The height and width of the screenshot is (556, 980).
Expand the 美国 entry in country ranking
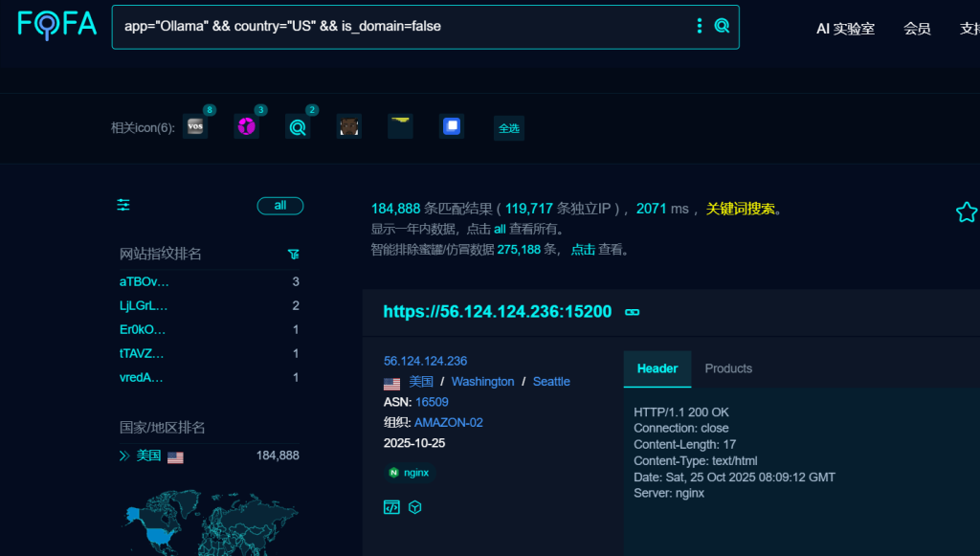pyautogui.click(x=122, y=456)
